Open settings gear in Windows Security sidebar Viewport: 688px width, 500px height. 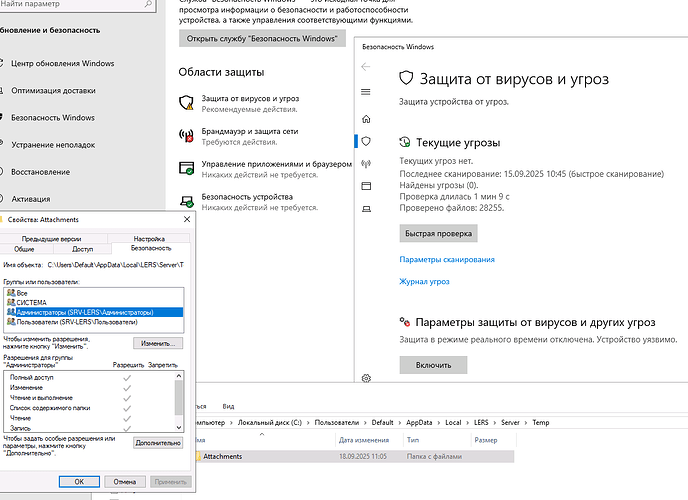pos(366,378)
